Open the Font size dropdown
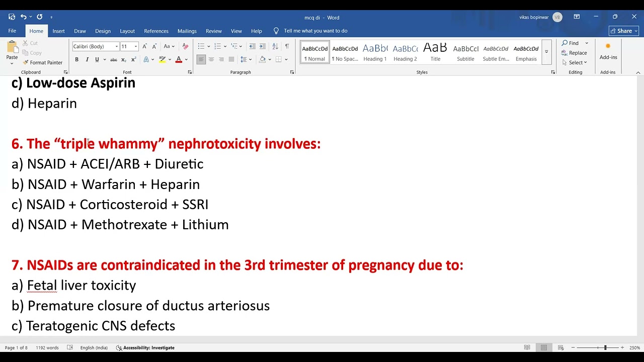 tap(136, 46)
